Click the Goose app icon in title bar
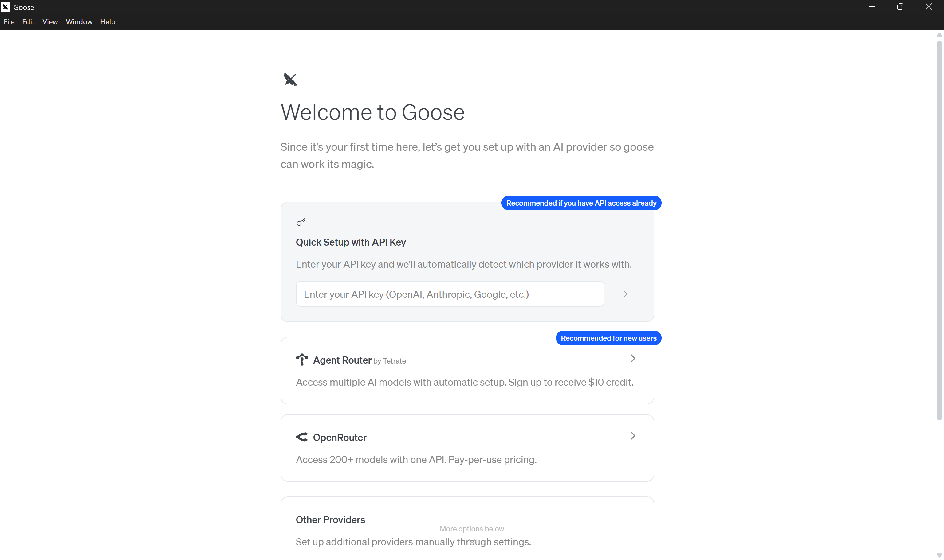The image size is (944, 560). (x=6, y=7)
